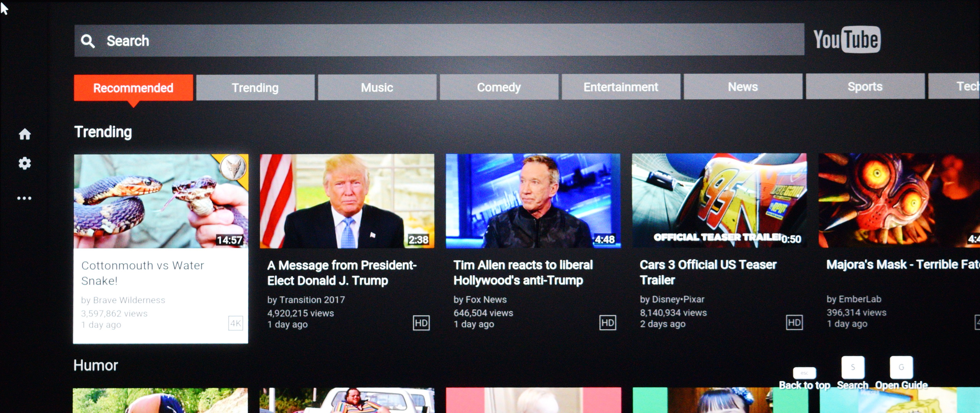Open the Settings gear icon
The width and height of the screenshot is (980, 413).
click(25, 163)
